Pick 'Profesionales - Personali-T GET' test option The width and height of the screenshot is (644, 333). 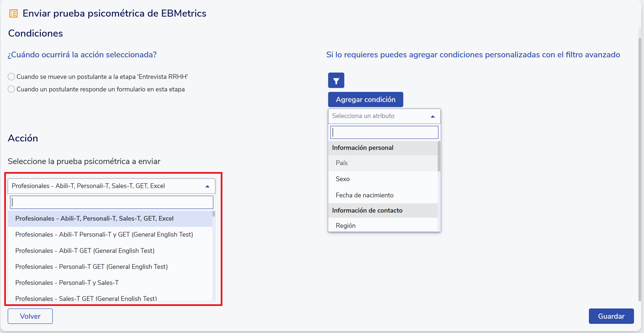pos(92,267)
